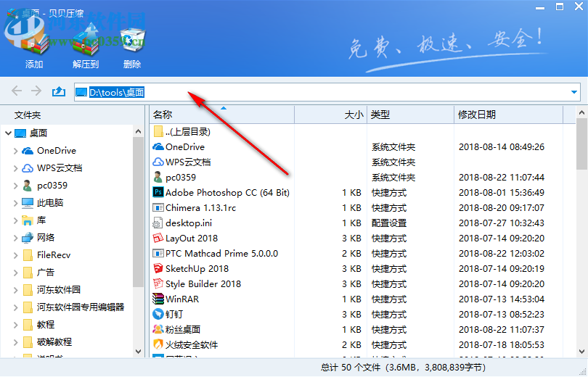Viewport: 588px width, 377px height.
Task: Select WPS云文档 cloud icon in tree
Action: click(x=28, y=168)
